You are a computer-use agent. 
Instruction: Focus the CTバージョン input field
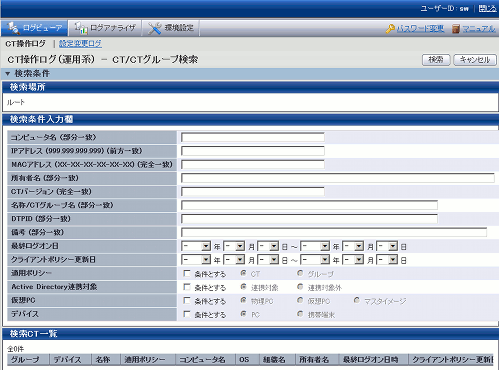pos(253,192)
